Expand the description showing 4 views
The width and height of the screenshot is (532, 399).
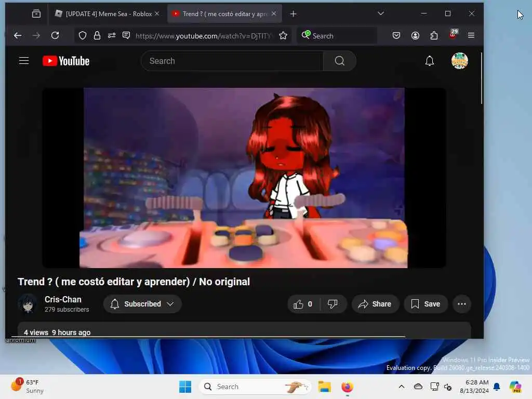(x=244, y=330)
